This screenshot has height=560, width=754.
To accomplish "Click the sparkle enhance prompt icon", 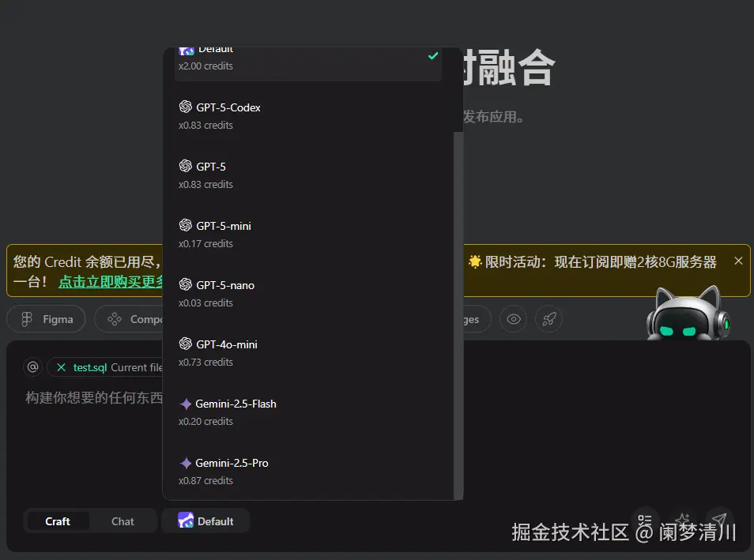I will pyautogui.click(x=683, y=520).
